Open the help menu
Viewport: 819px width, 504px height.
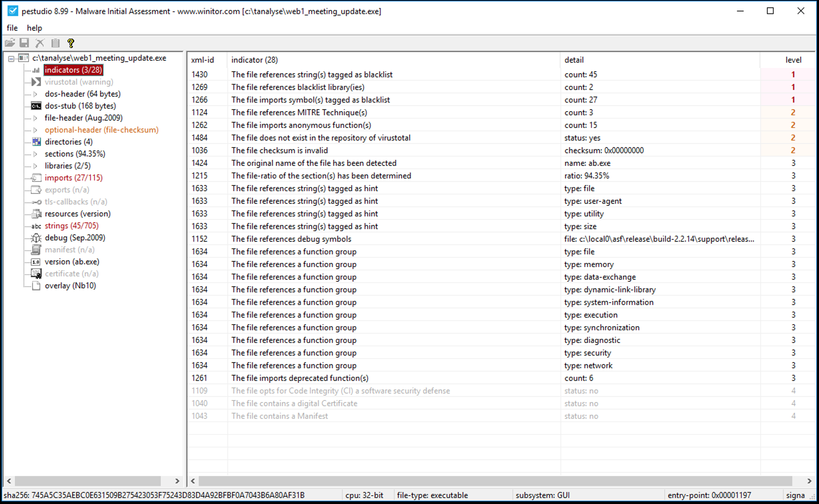tap(34, 28)
